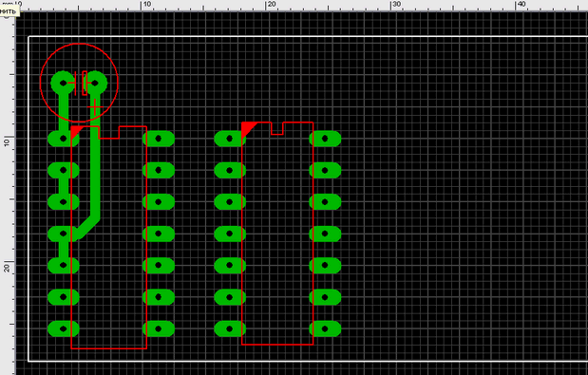Select the fourth right-side pad of right chip
The height and width of the screenshot is (375, 588).
coord(325,234)
